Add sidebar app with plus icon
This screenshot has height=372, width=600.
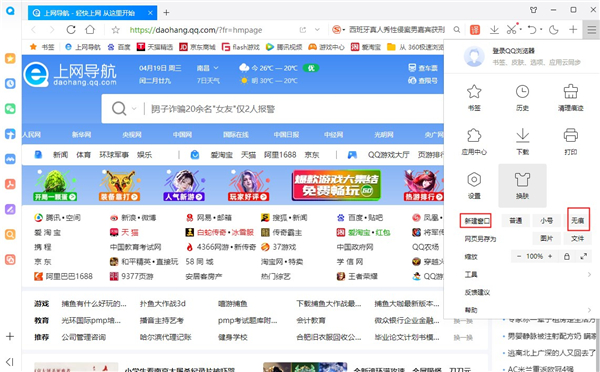[10, 336]
